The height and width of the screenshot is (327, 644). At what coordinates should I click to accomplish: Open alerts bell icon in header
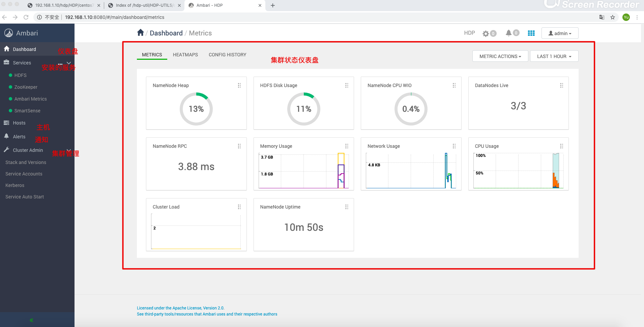[x=508, y=33]
